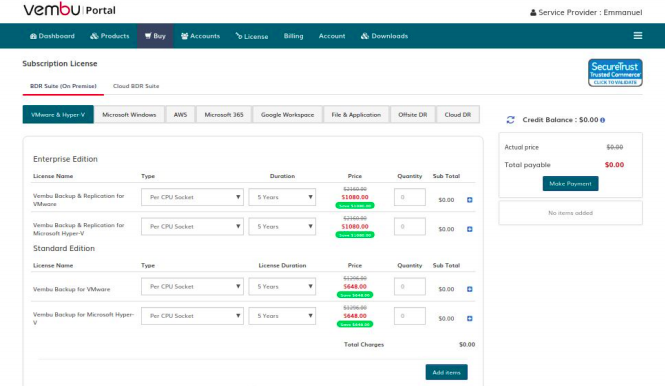Viewport: 665px width, 386px height.
Task: Add the Microsoft Hyper-V Backup & Replication row with its plus icon
Action: point(469,229)
